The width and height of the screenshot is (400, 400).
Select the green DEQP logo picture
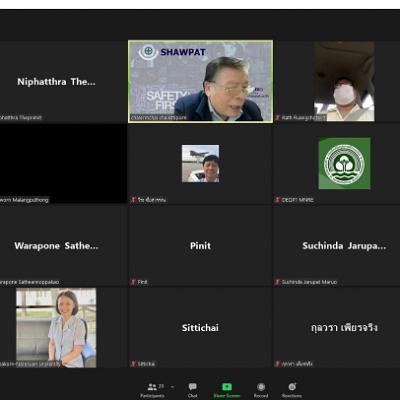coord(344,163)
